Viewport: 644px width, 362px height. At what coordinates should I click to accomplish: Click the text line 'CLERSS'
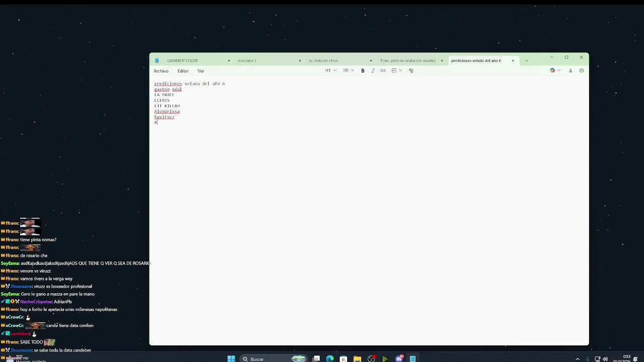(162, 101)
